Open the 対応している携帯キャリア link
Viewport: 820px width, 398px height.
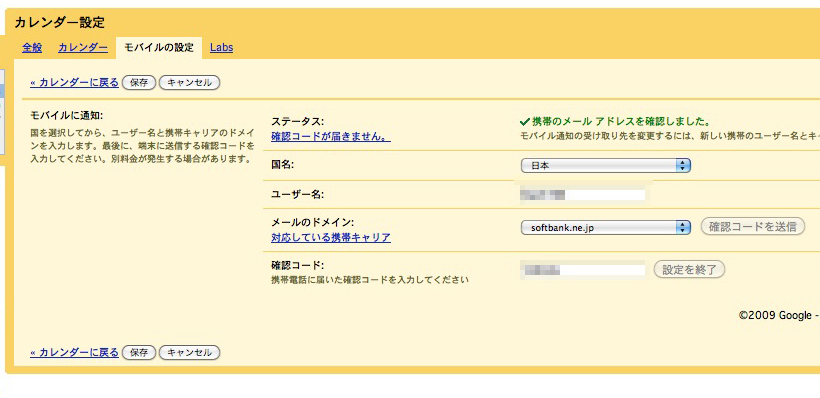pos(331,237)
